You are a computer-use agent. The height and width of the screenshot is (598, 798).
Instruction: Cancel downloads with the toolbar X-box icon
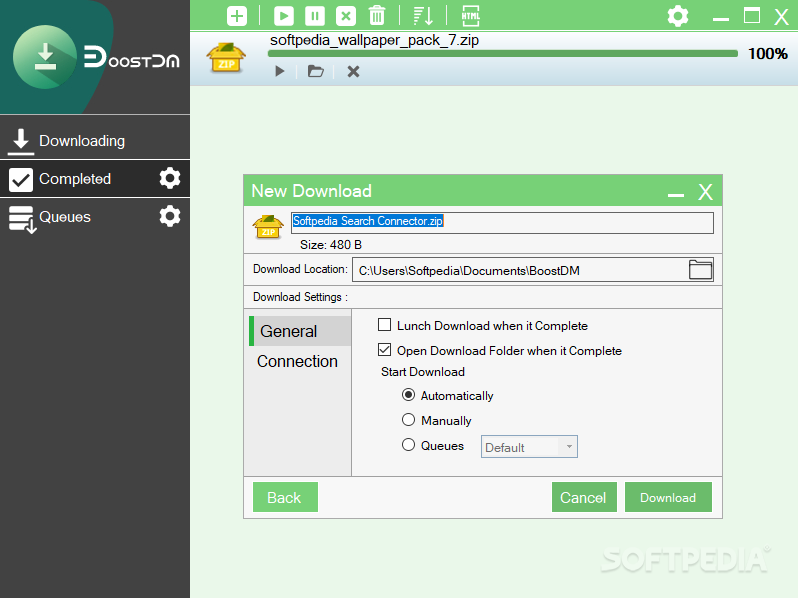pos(346,16)
